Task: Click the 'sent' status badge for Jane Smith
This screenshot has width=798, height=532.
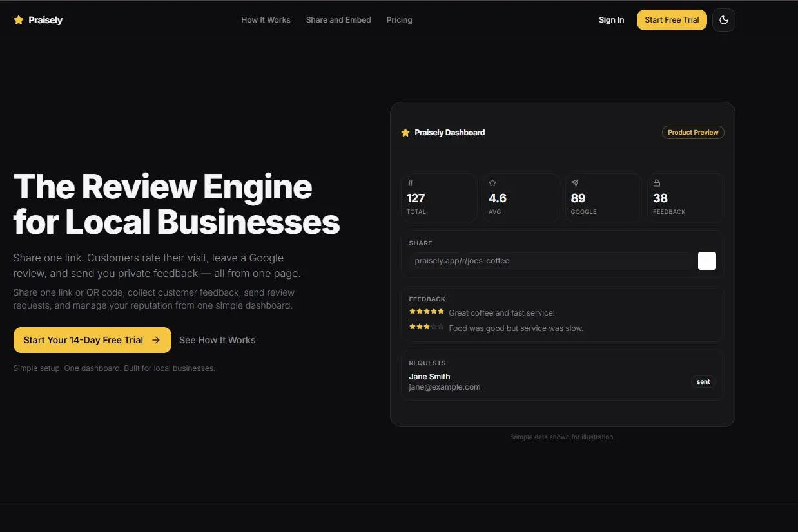Action: 703,382
